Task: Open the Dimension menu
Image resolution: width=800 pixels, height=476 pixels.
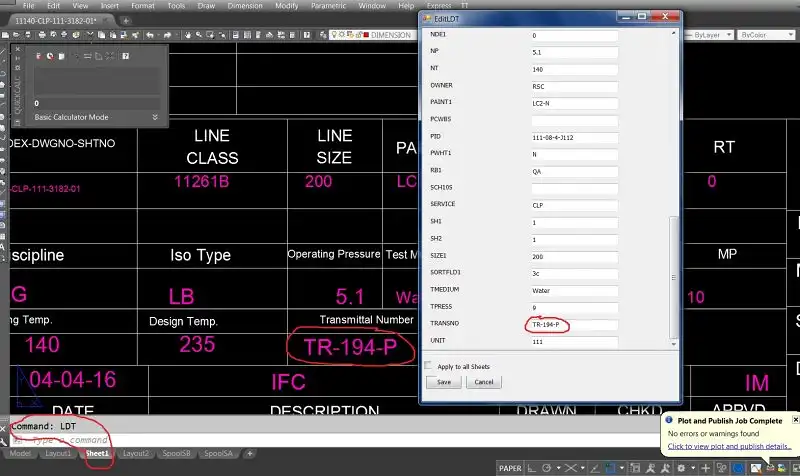Action: click(x=245, y=6)
